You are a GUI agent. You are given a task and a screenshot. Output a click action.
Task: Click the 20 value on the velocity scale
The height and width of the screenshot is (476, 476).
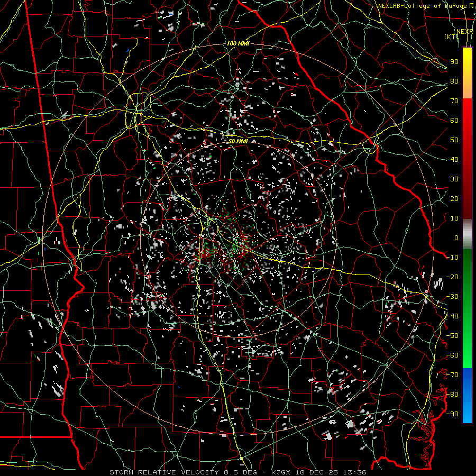[x=454, y=198]
